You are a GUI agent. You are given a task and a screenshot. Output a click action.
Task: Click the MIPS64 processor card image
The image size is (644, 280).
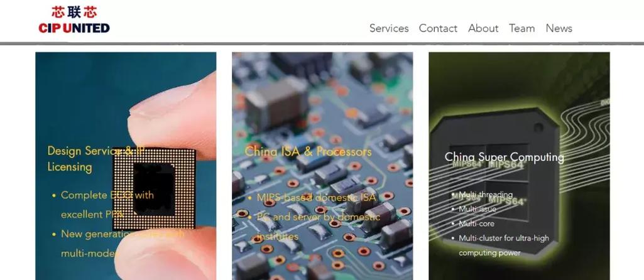[x=519, y=166]
